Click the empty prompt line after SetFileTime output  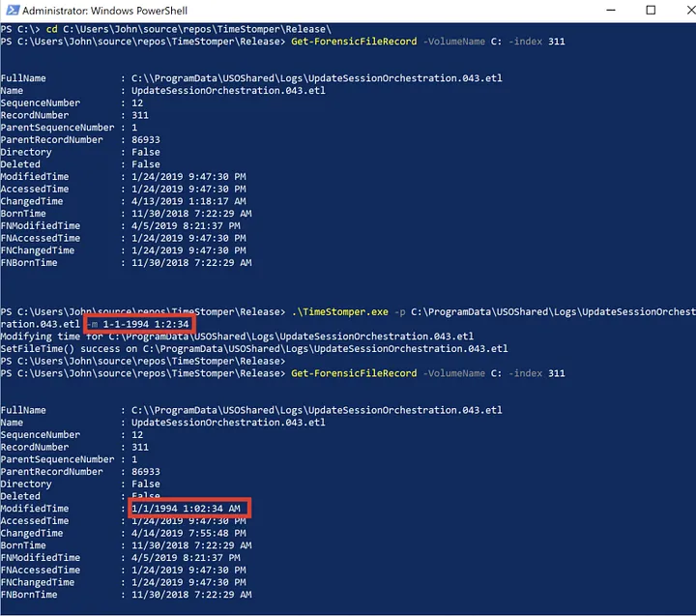(143, 361)
